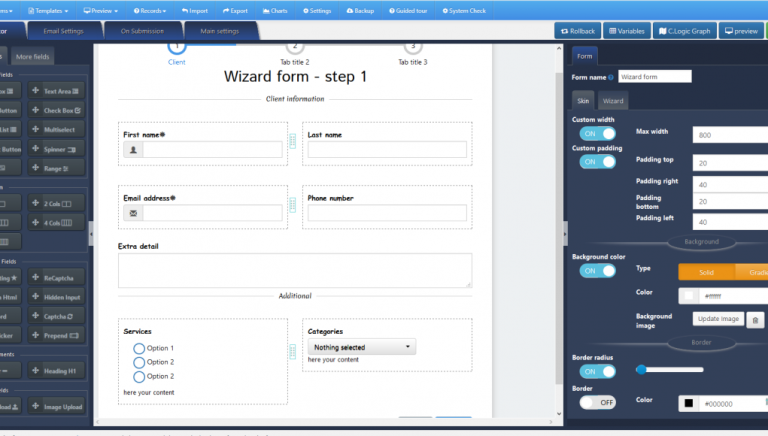Collapse the left fields panel handle
The width and height of the screenshot is (768, 436).
pos(91,234)
